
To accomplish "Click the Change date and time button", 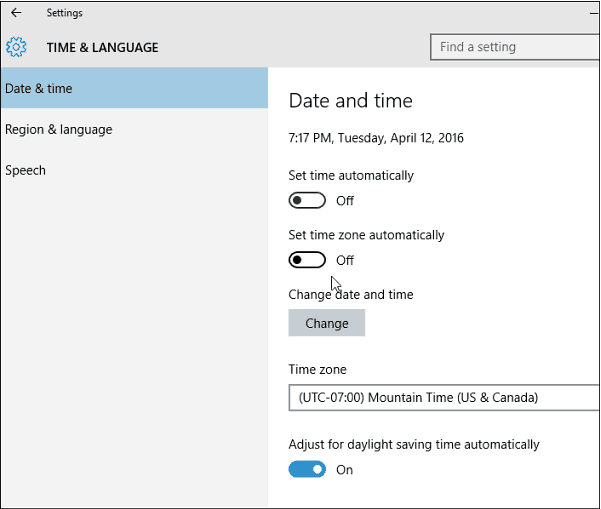I will pyautogui.click(x=327, y=323).
